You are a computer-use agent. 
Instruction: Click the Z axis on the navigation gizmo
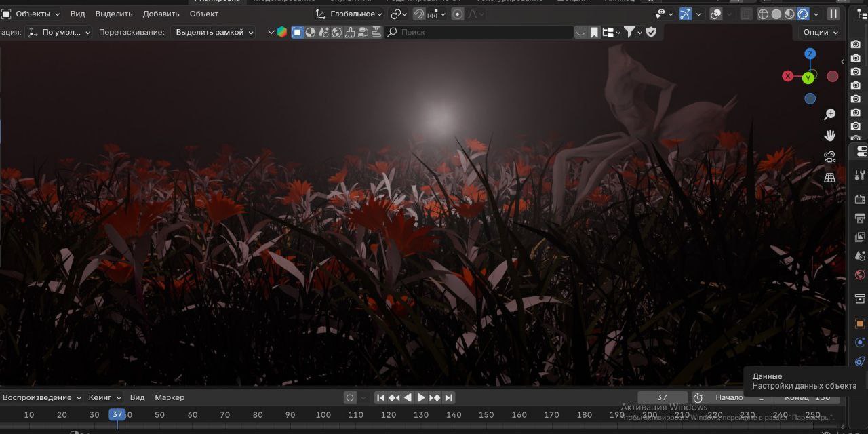click(x=810, y=54)
